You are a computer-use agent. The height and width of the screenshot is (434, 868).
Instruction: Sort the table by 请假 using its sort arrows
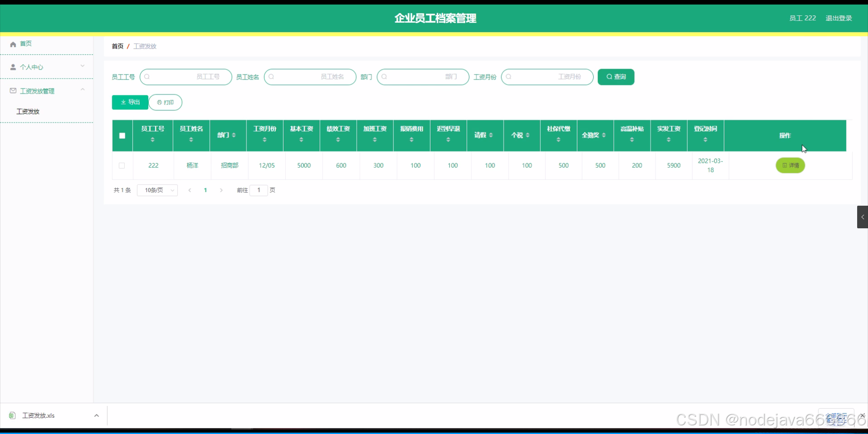click(x=491, y=135)
